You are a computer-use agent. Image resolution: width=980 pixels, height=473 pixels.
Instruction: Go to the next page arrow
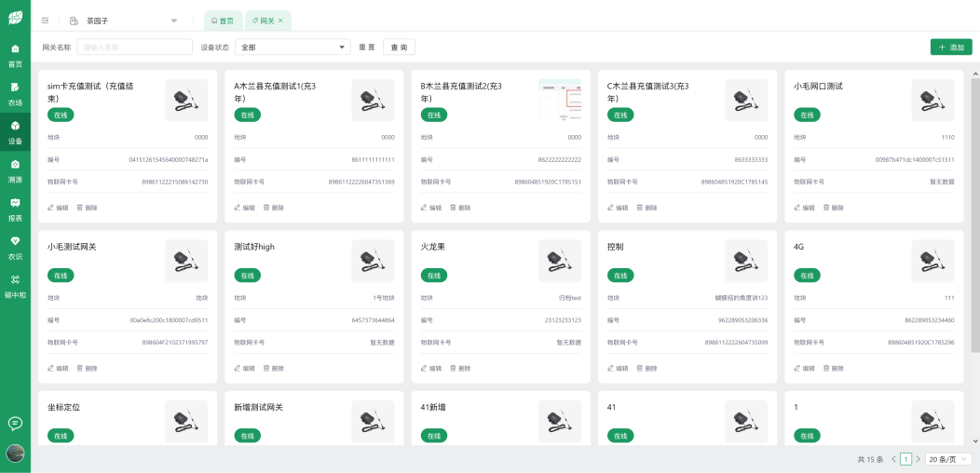click(x=918, y=459)
